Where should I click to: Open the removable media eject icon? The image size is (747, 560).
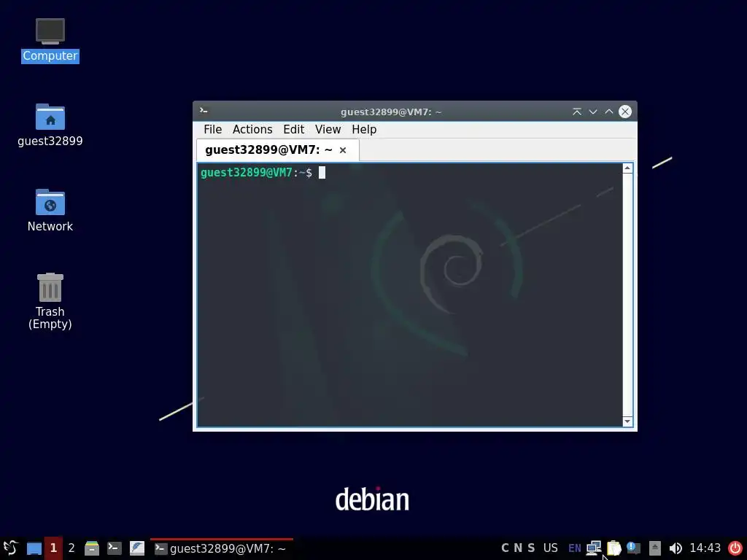pos(654,548)
